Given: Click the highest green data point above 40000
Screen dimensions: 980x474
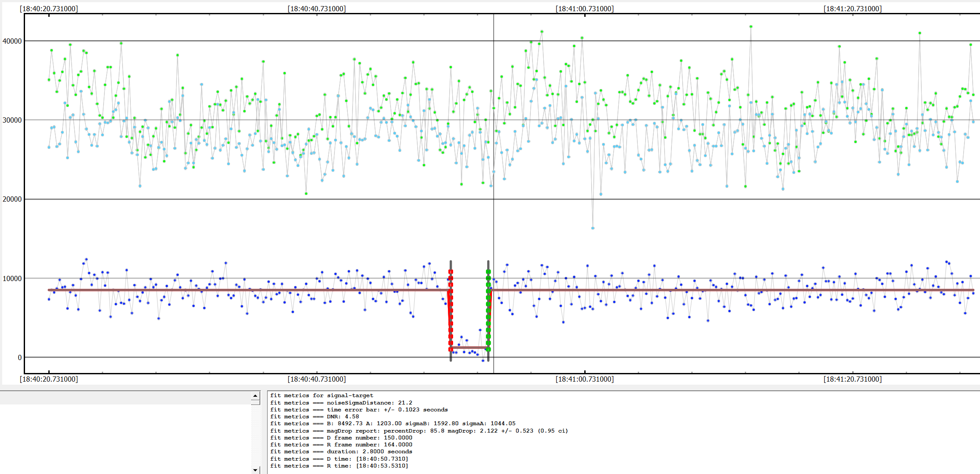Looking at the screenshot, I should tap(751, 26).
